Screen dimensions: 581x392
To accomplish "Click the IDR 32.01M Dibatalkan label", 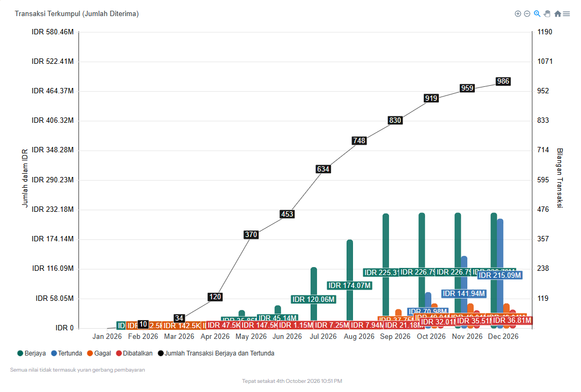I will [438, 322].
